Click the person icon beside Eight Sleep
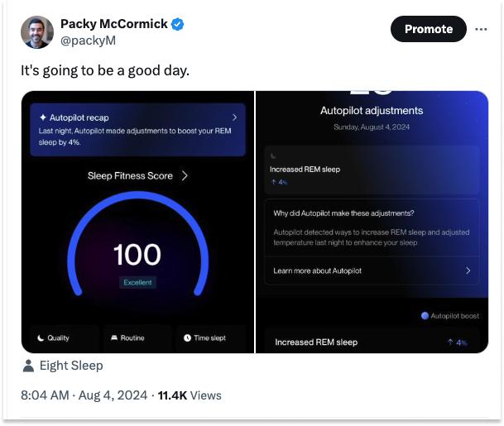504x426 pixels. click(x=28, y=365)
